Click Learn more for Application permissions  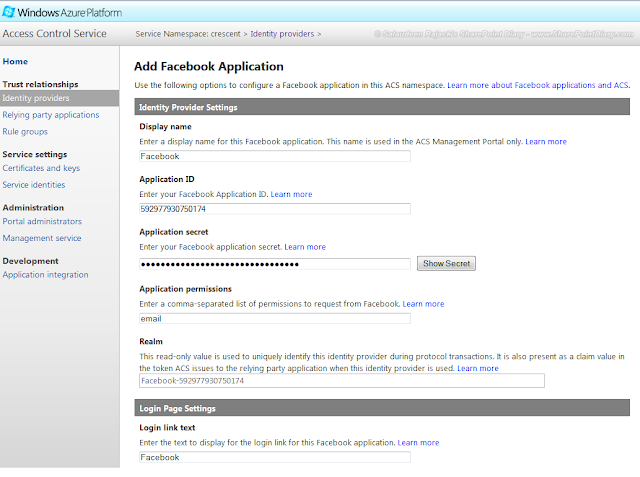pyautogui.click(x=423, y=304)
